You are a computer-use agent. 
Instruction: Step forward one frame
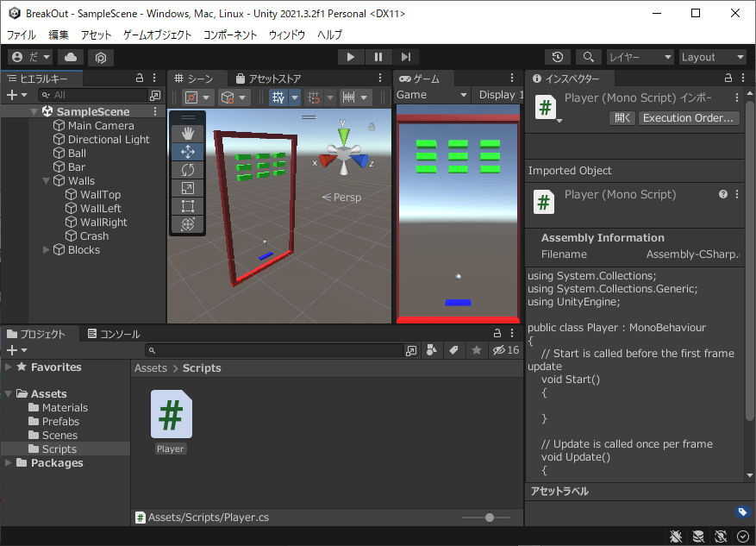[x=405, y=58]
